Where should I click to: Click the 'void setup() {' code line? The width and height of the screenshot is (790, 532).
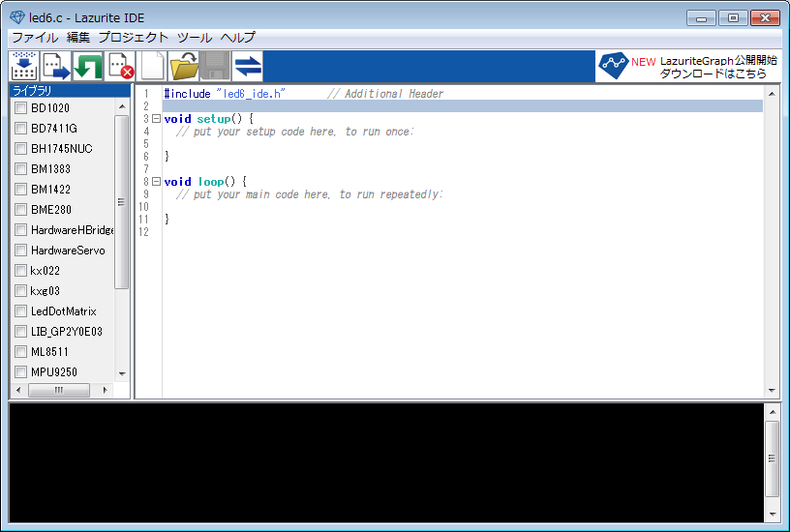click(208, 119)
